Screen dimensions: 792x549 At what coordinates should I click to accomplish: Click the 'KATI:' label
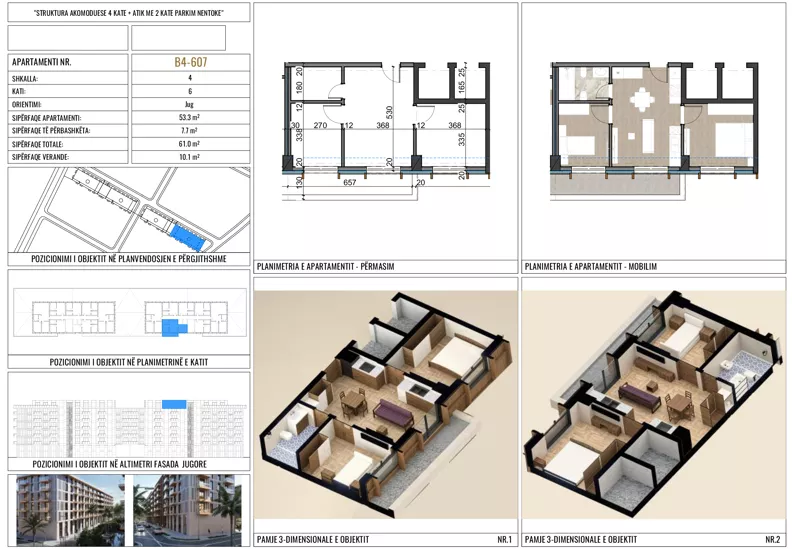(x=19, y=91)
